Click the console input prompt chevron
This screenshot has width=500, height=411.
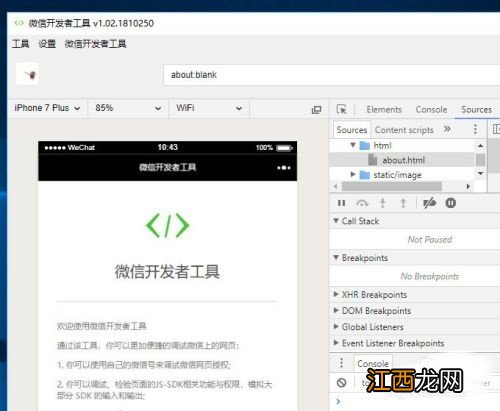[x=338, y=401]
